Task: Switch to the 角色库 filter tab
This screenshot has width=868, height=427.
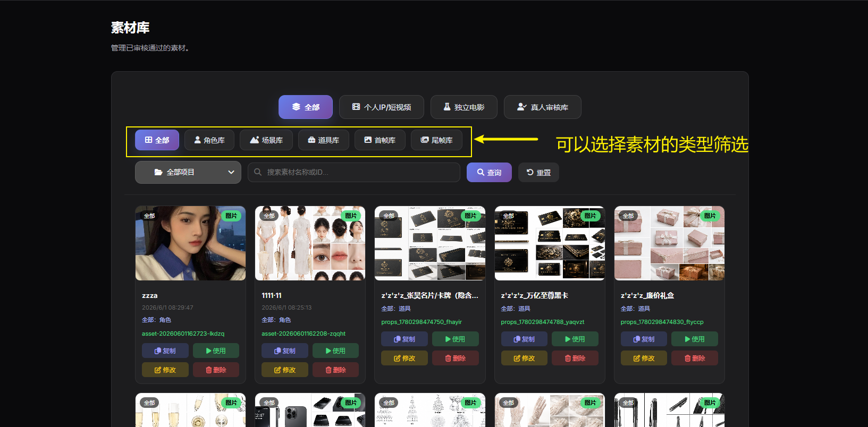Action: pos(209,140)
